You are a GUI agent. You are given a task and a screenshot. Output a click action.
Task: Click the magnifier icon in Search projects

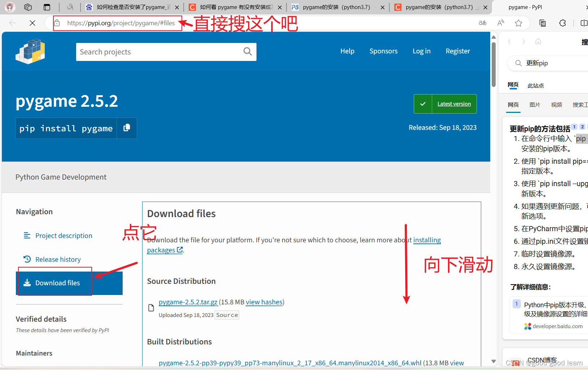coord(247,52)
